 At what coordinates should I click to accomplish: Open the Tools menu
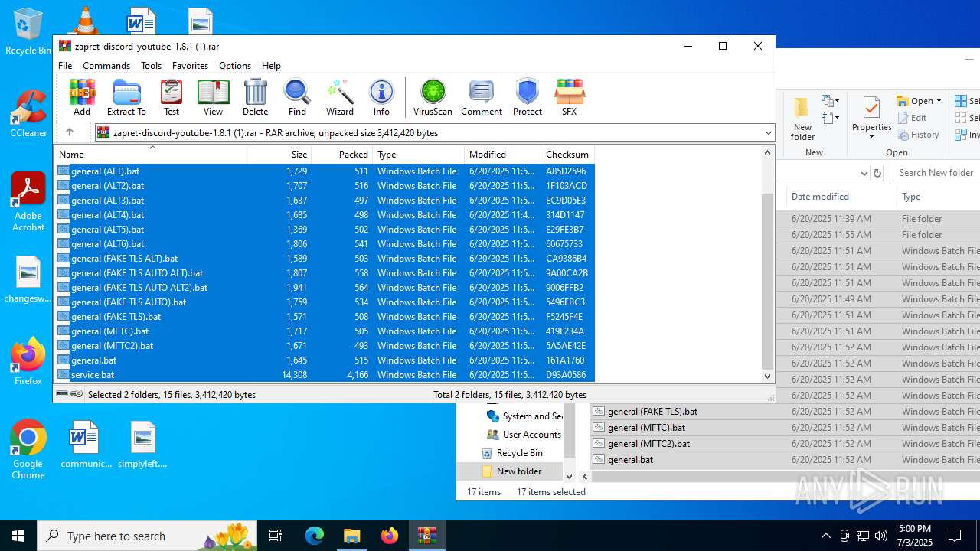[x=151, y=66]
